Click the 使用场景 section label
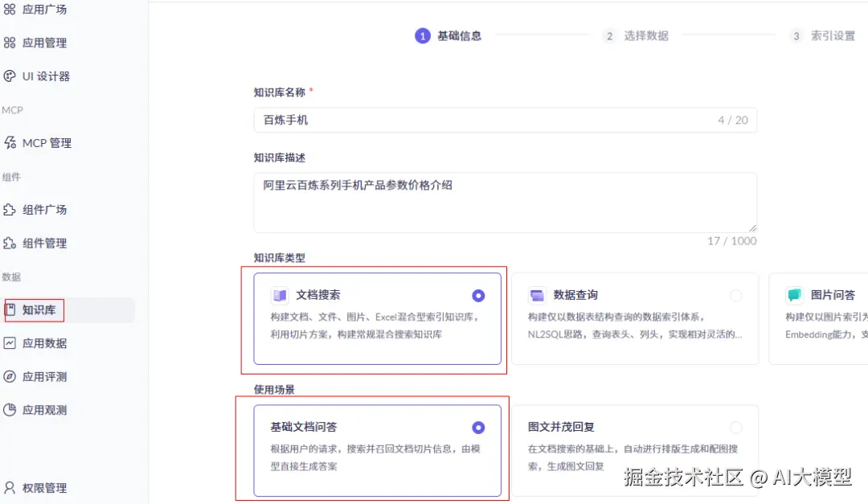This screenshot has width=868, height=504. coord(274,389)
